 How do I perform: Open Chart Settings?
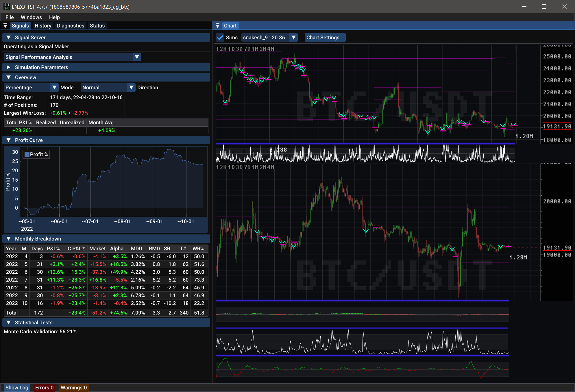(325, 37)
